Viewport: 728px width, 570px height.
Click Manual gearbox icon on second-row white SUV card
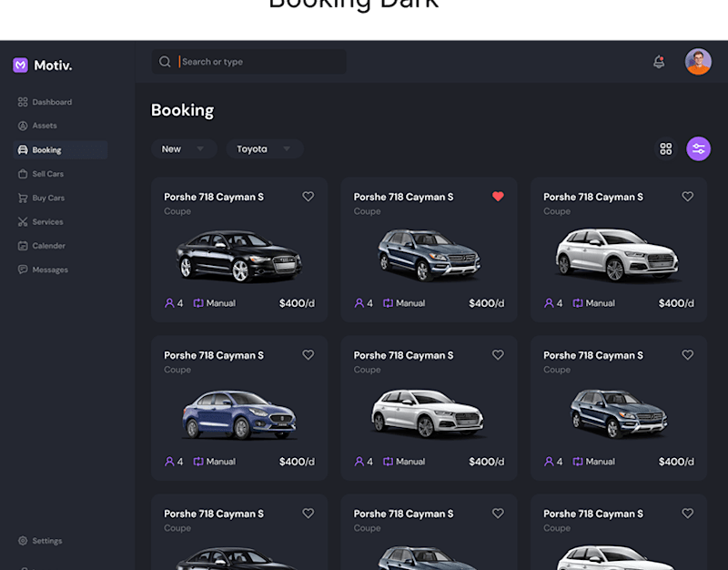click(x=389, y=462)
